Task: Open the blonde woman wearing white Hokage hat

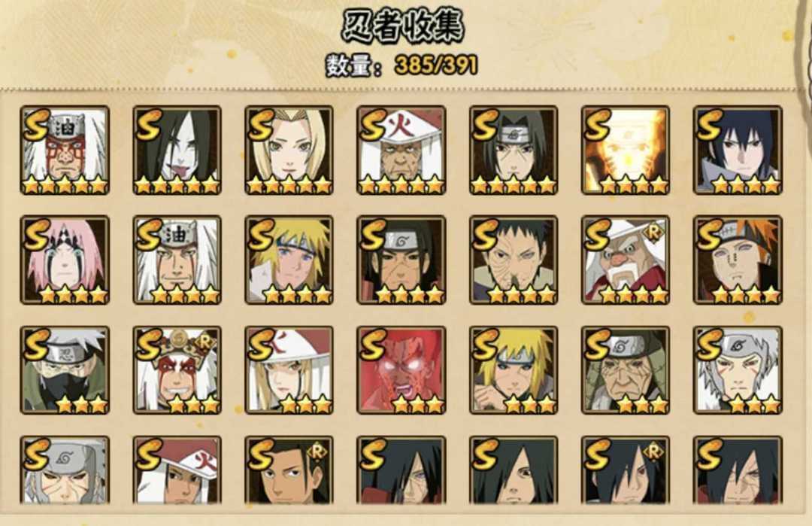Action: pyautogui.click(x=289, y=370)
